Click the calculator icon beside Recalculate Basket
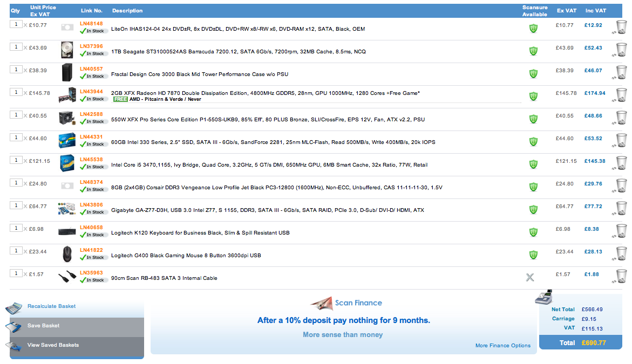Viewport: 632px width, 364px height. (x=13, y=308)
